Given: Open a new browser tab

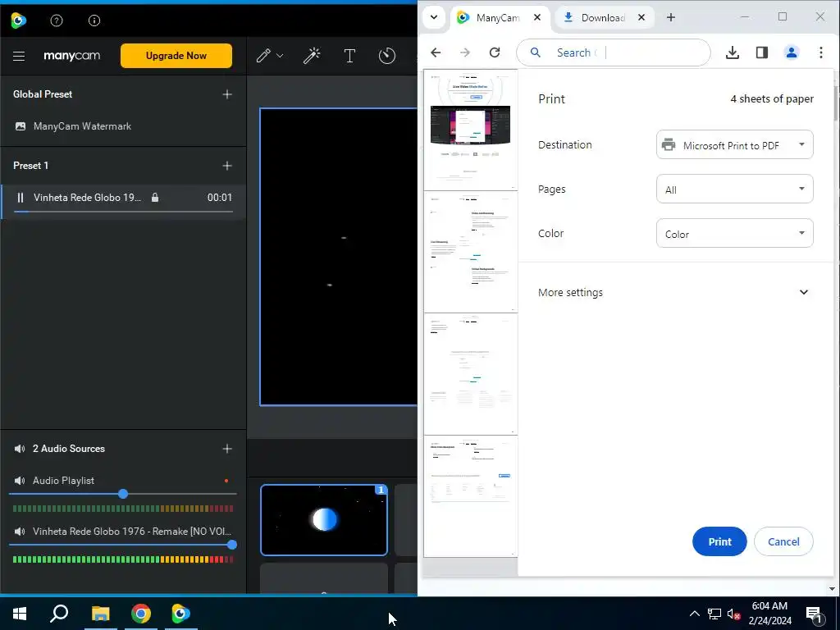Looking at the screenshot, I should 671,17.
